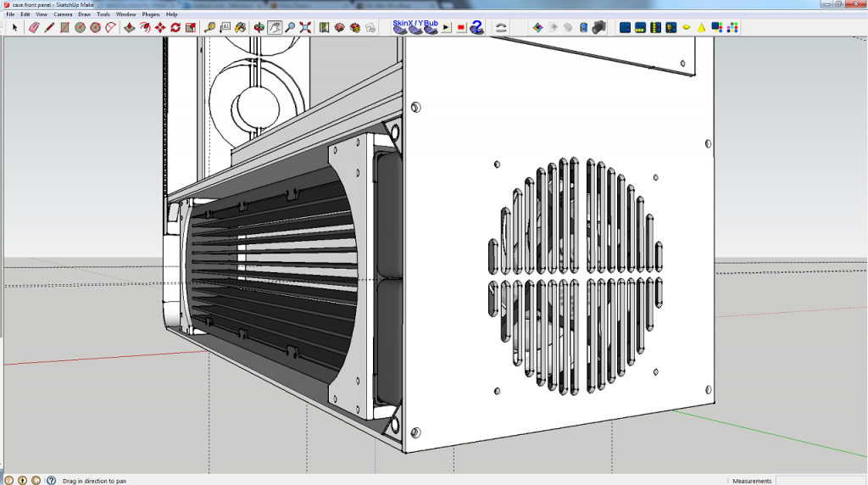Click the status bar help question icon
The image size is (868, 485).
[51, 480]
